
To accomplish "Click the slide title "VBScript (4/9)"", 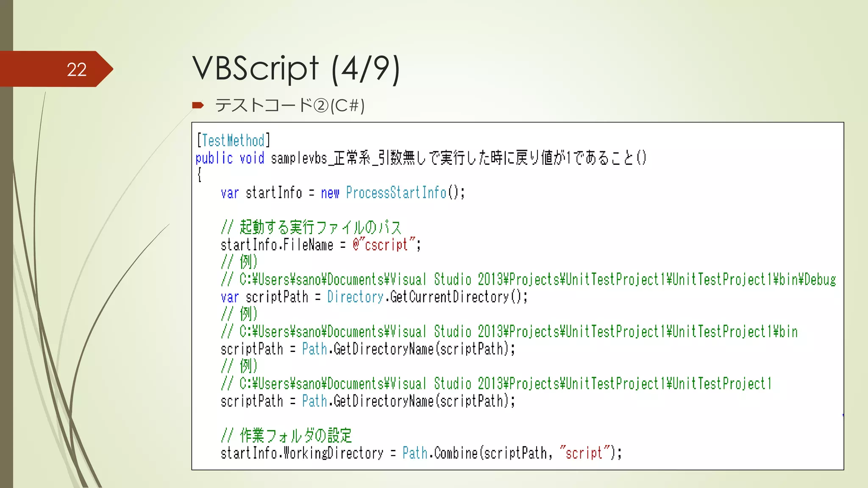I will (296, 69).
